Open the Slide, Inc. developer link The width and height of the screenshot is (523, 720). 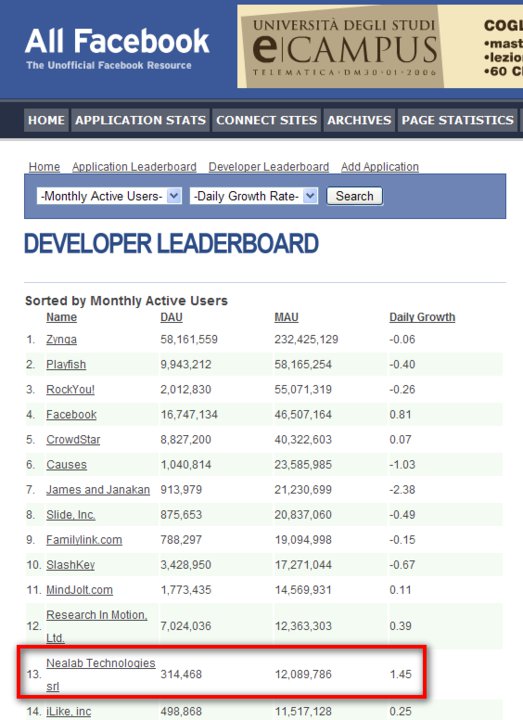click(71, 515)
